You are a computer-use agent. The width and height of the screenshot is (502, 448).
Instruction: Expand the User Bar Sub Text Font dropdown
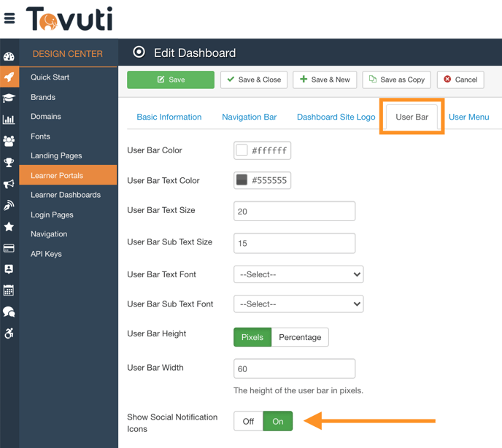(298, 304)
